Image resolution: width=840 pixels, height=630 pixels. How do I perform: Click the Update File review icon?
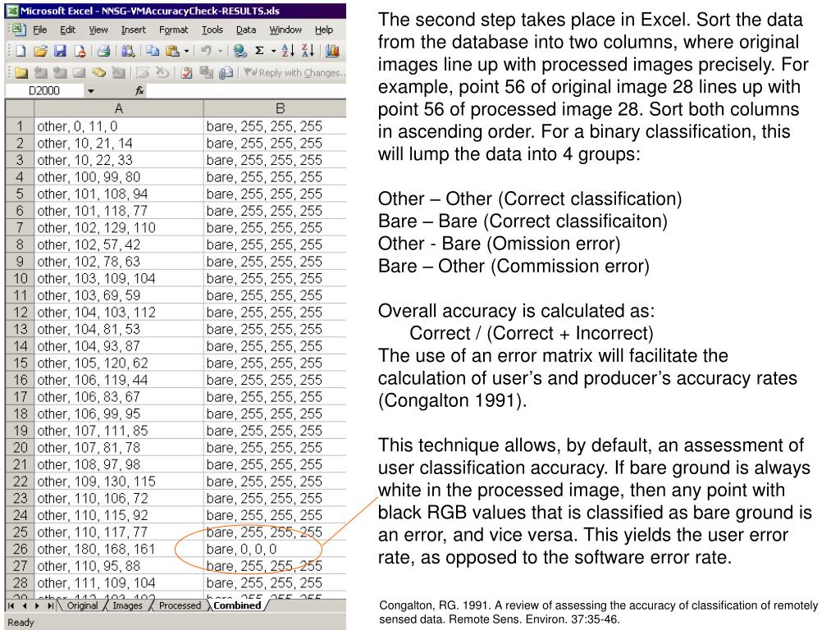[x=206, y=72]
